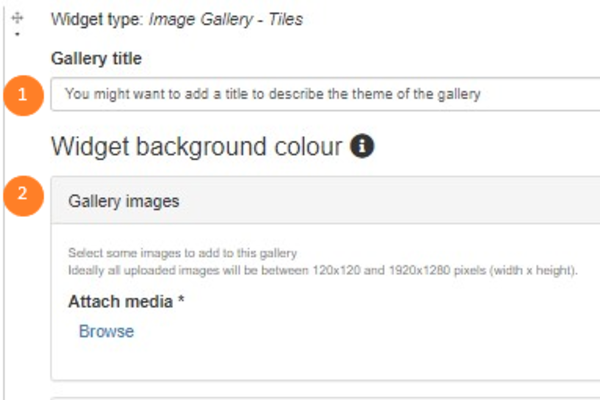Click the 'Select some images' helper text
The width and height of the screenshot is (600, 400).
click(x=183, y=254)
